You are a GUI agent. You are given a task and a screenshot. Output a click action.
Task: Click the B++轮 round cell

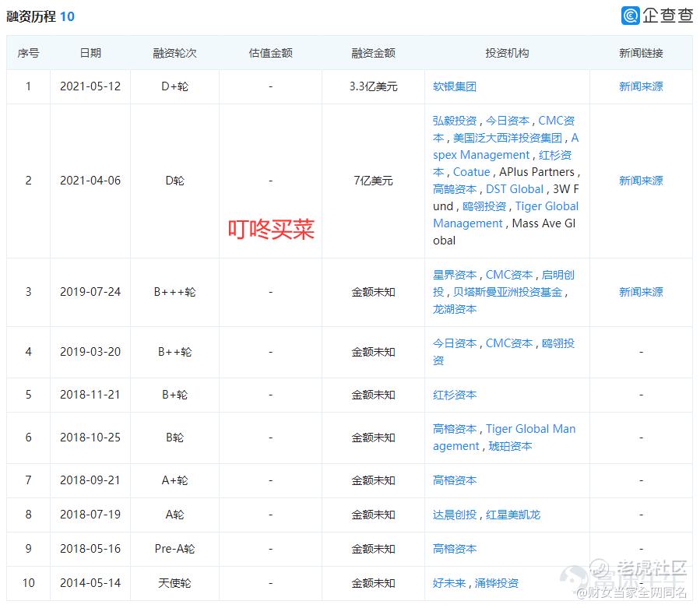click(174, 352)
